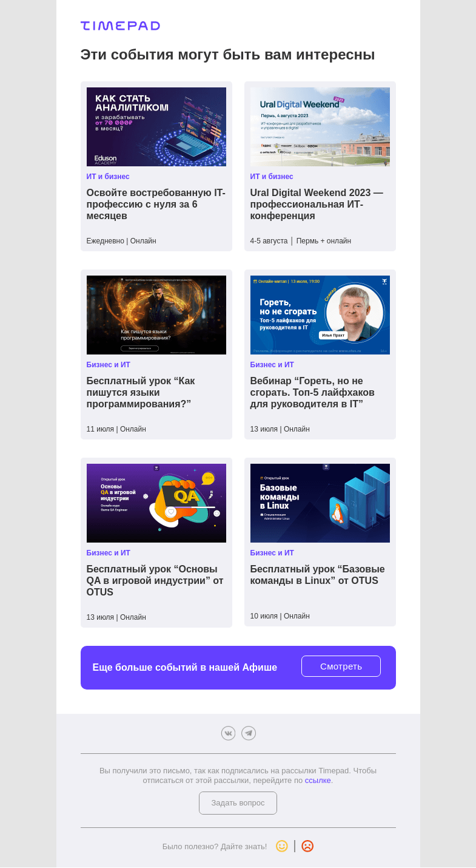Click the text 4-5 августа | Пермь + онлайн
Screen dimensions: 476x868
(x=301, y=241)
